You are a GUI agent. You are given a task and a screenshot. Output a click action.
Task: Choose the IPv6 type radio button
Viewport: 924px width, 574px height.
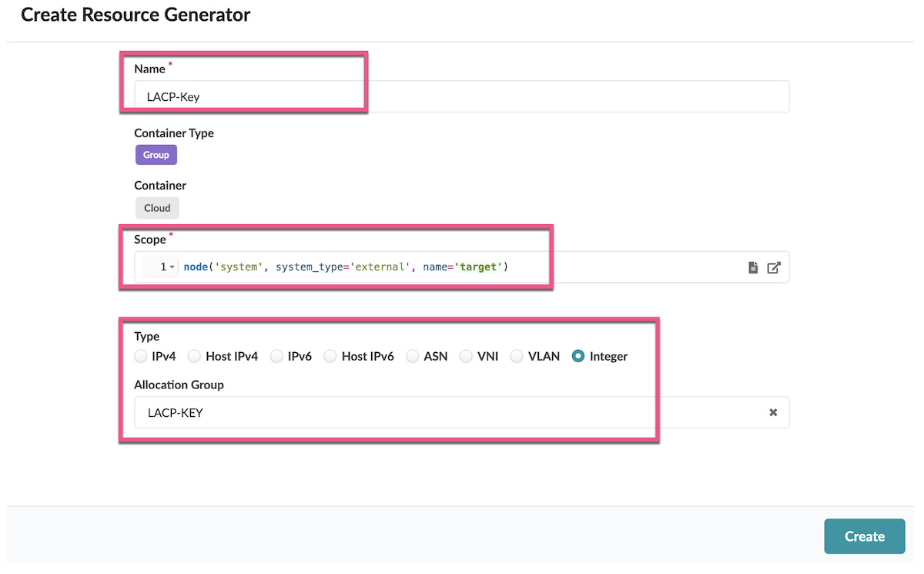[x=276, y=356]
